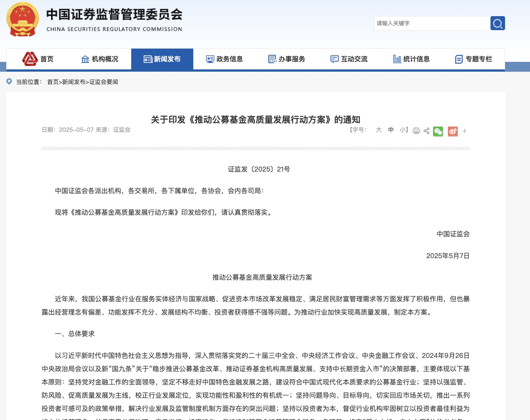Viewport: 530px width, 420px height.
Task: Share article via Weibo icon
Action: click(453, 131)
